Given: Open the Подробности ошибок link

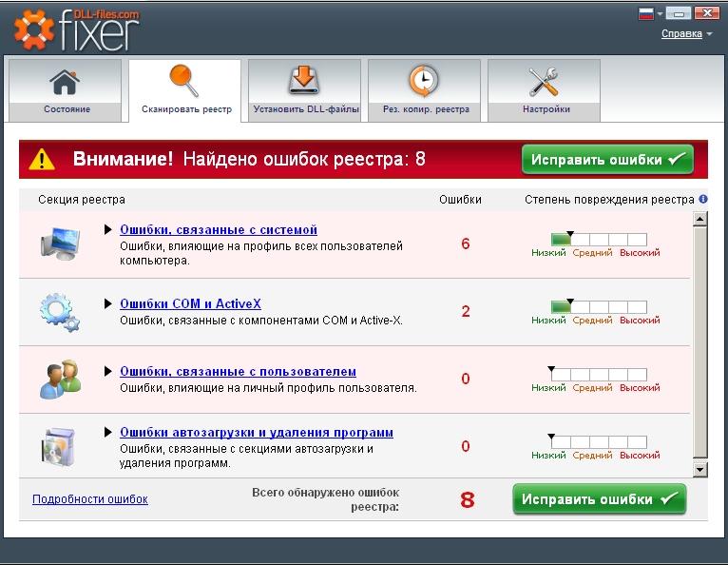Looking at the screenshot, I should pyautogui.click(x=90, y=499).
